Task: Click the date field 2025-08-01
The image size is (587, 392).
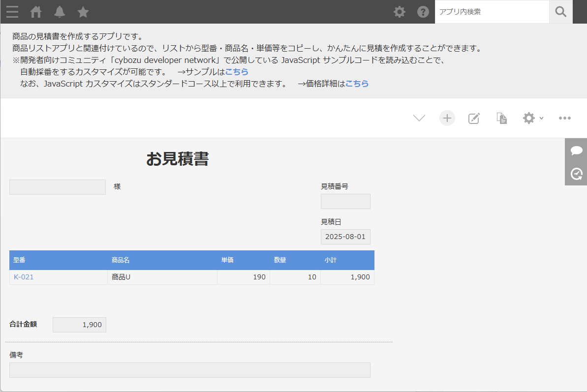Action: click(x=345, y=237)
